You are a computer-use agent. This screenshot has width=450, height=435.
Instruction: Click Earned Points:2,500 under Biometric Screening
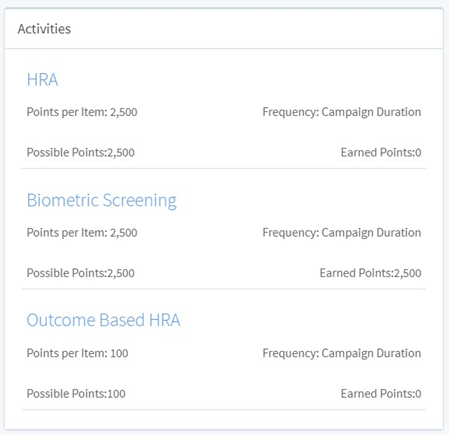pyautogui.click(x=370, y=273)
